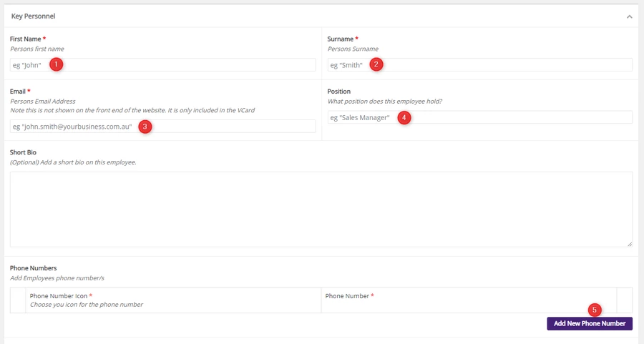The height and width of the screenshot is (344, 644).
Task: Click the Position input field
Action: click(x=479, y=117)
